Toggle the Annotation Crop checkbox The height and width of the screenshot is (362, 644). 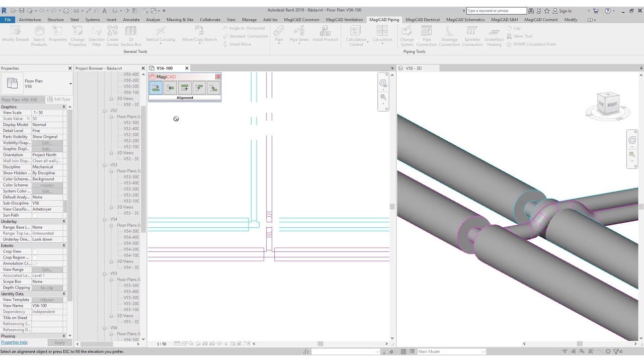coord(35,263)
